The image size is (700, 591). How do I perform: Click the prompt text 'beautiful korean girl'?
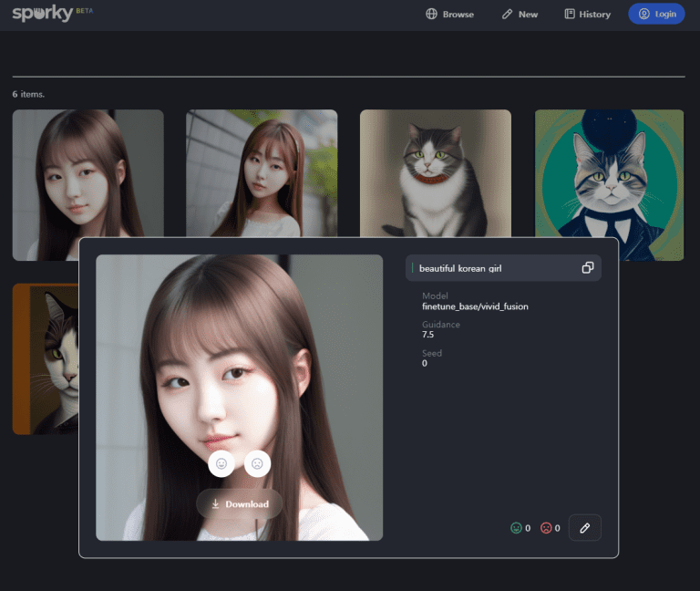pyautogui.click(x=459, y=269)
